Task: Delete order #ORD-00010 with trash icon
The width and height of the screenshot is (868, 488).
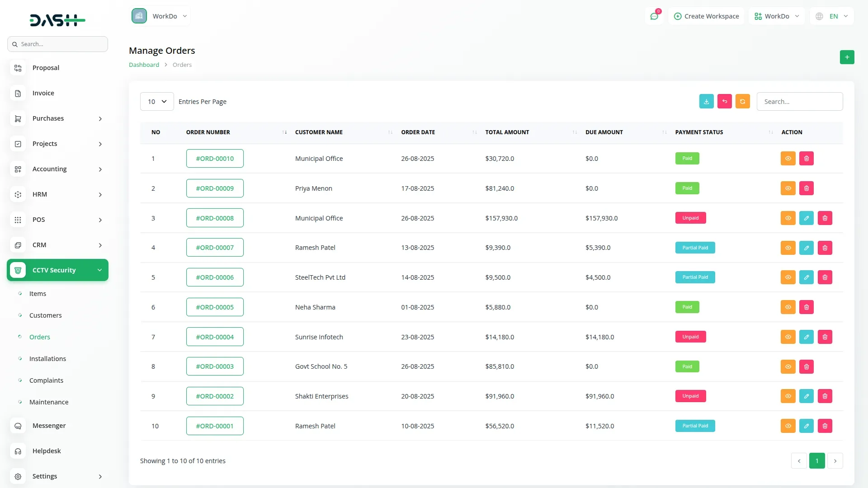Action: click(x=806, y=159)
